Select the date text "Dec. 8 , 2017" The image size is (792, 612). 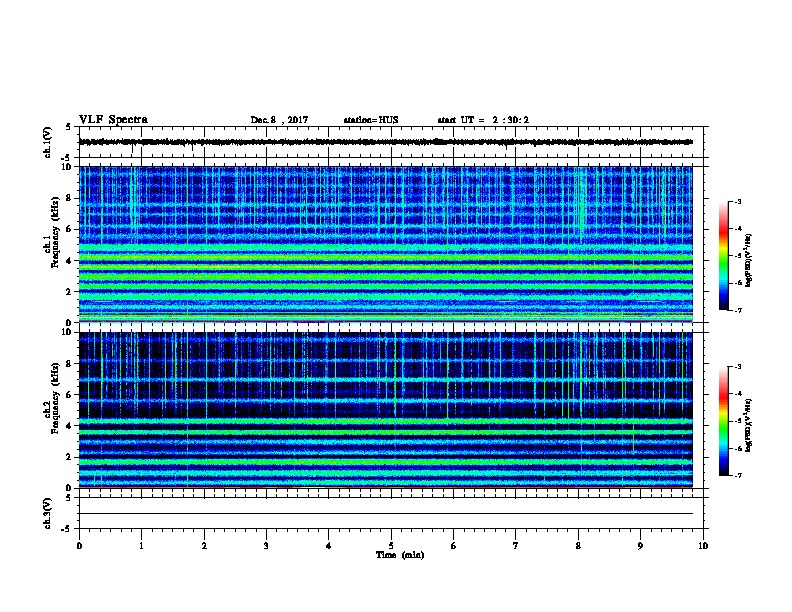pyautogui.click(x=279, y=120)
